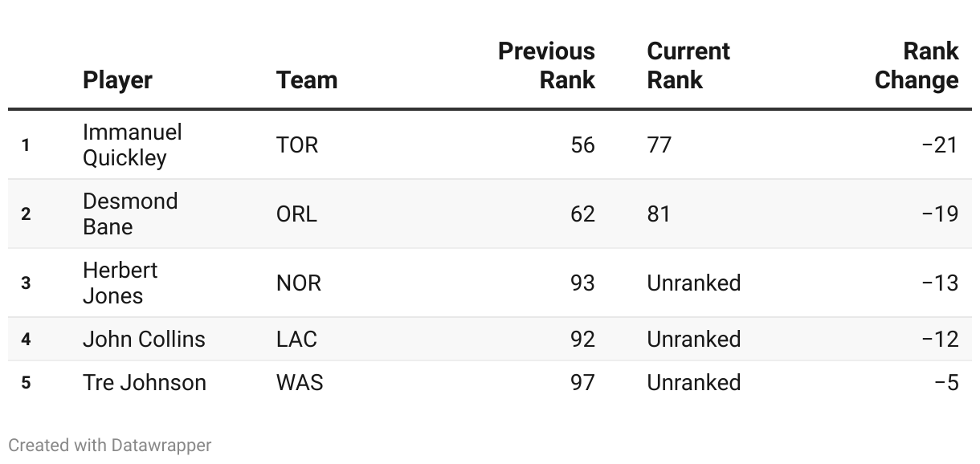980x464 pixels.
Task: Click Desmond Bane player name
Action: point(130,214)
